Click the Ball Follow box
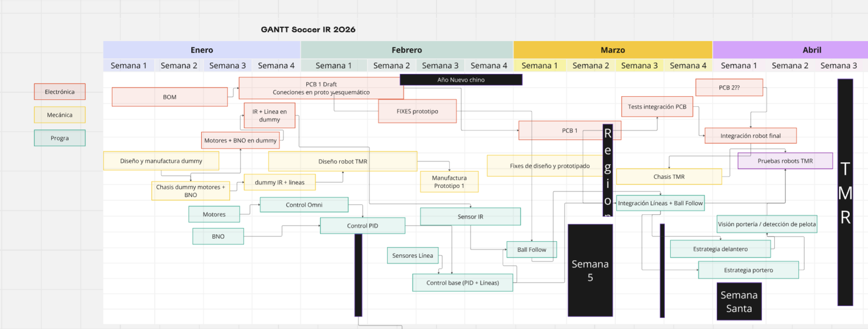 [532, 250]
